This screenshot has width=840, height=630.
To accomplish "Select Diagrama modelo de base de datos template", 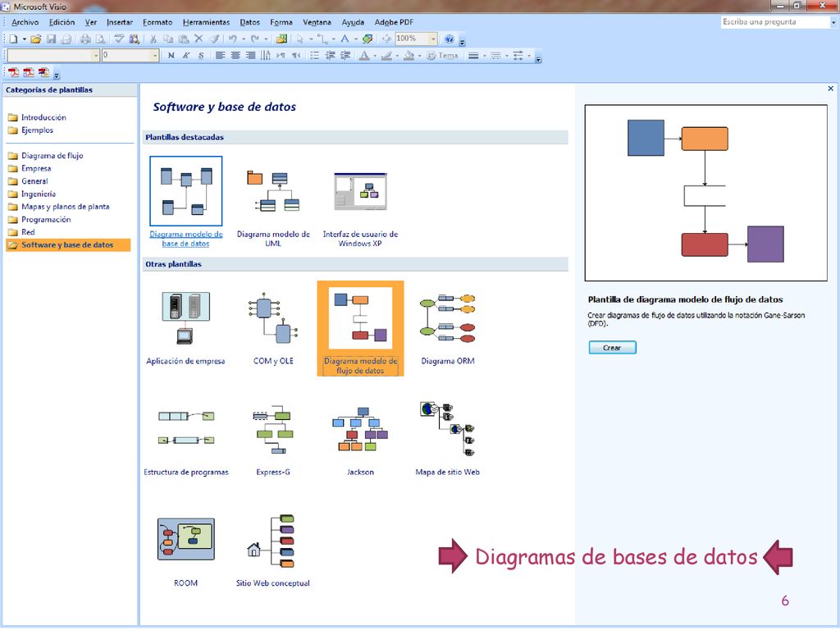I will pyautogui.click(x=186, y=202).
